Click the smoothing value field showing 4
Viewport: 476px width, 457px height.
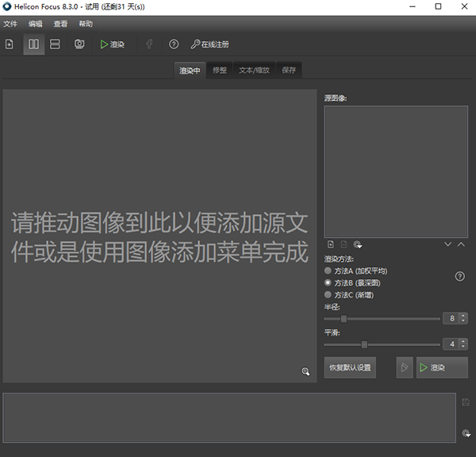click(451, 344)
